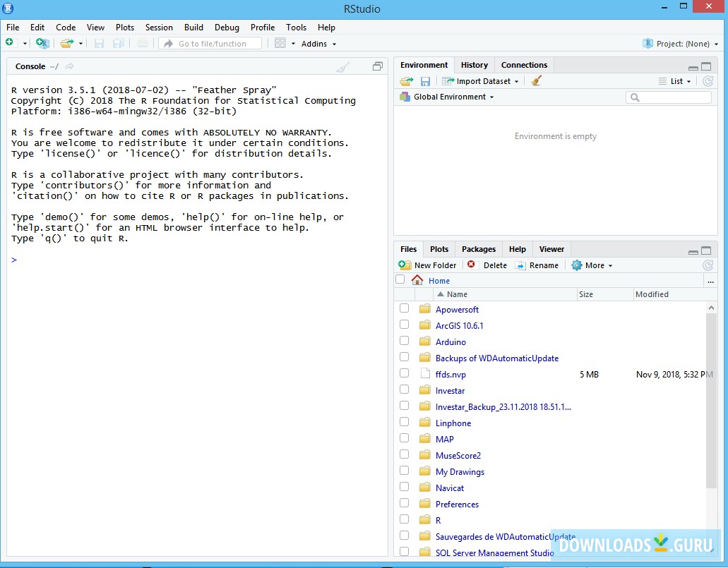Maximize the Environment pane

click(706, 66)
